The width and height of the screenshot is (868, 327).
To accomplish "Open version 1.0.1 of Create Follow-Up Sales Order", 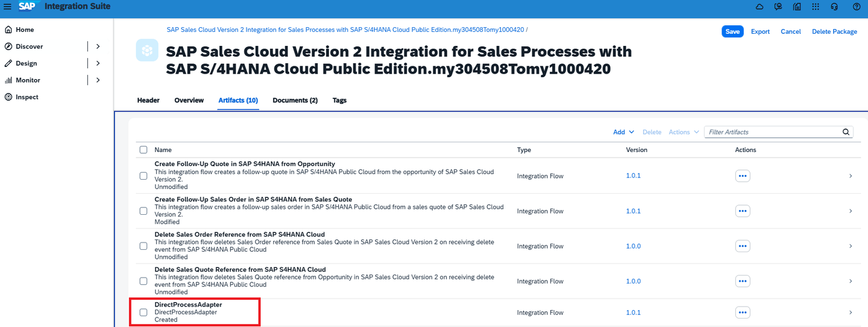I will pos(633,211).
